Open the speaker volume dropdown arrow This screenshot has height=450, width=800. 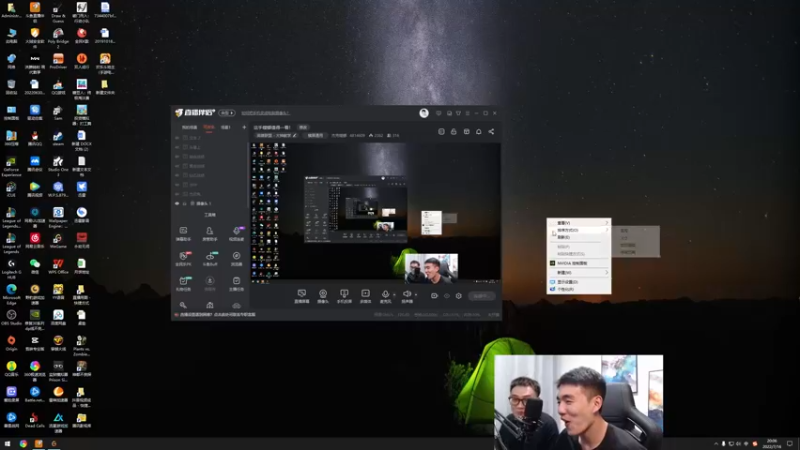point(416,294)
